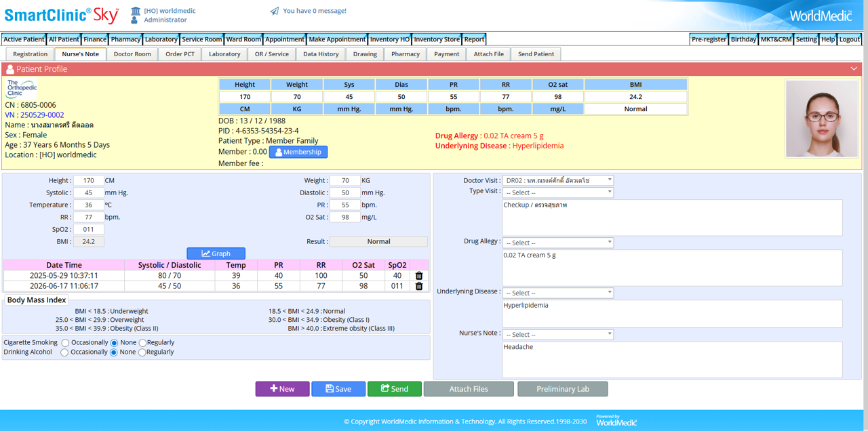868x431 pixels.
Task: Open the patient photo thumbnail
Action: point(821,119)
